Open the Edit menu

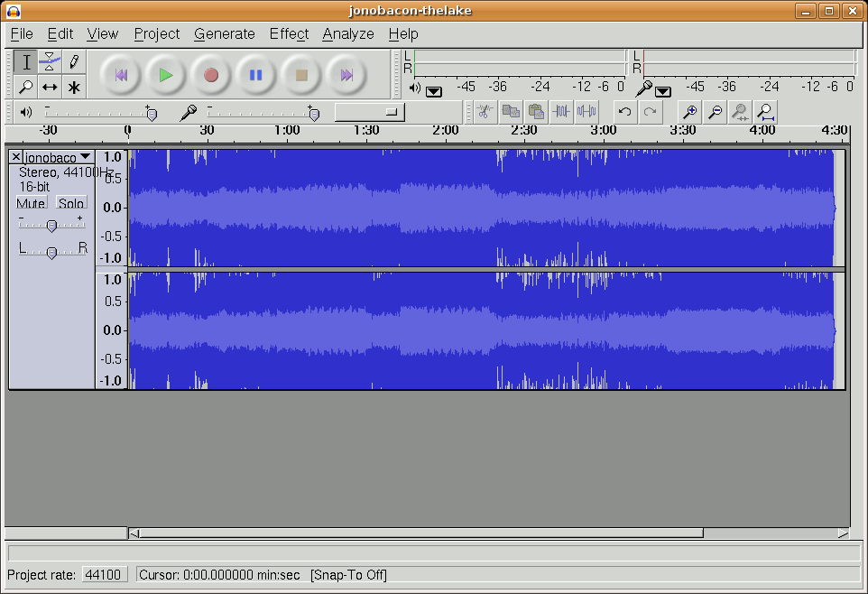60,34
